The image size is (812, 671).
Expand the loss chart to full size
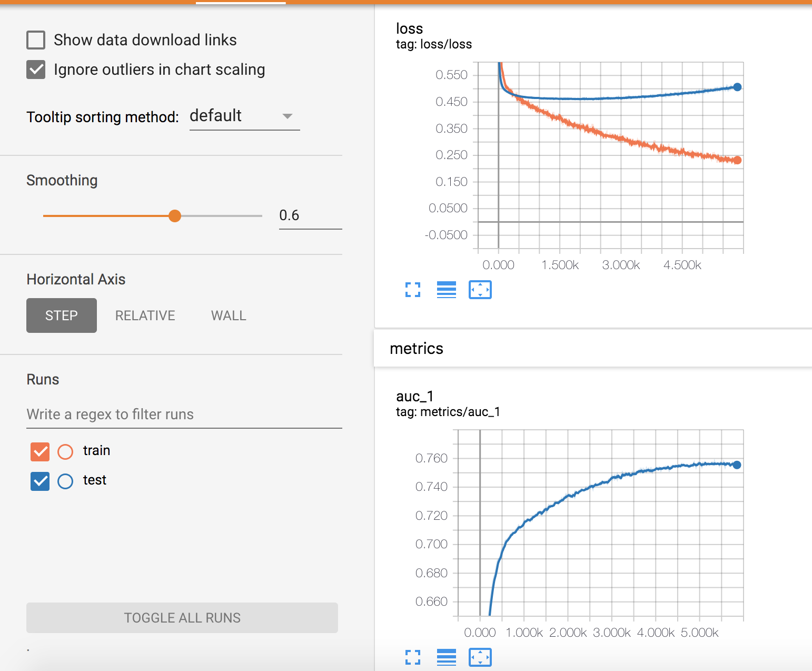(x=413, y=290)
